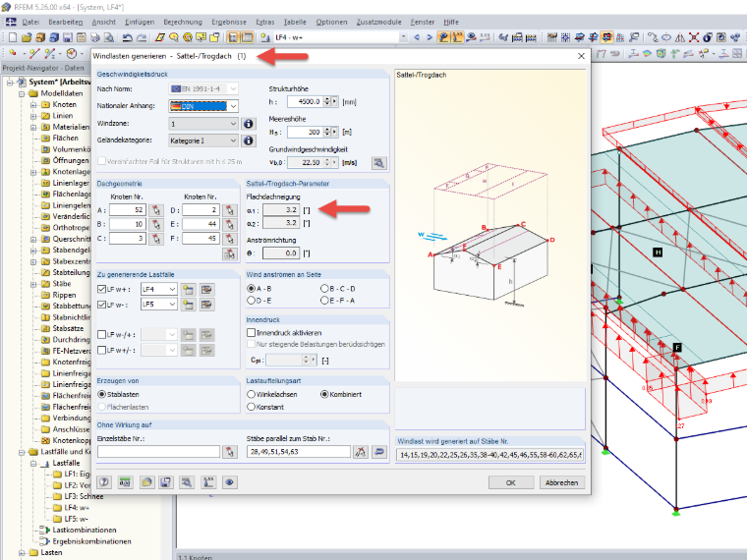
Task: Open the Bearbeiten menu
Action: 65,22
